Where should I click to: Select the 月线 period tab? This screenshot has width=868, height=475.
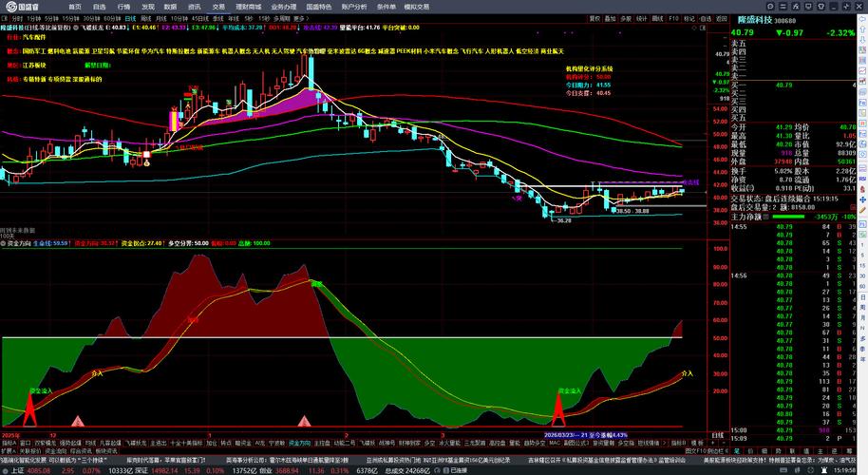(x=161, y=18)
